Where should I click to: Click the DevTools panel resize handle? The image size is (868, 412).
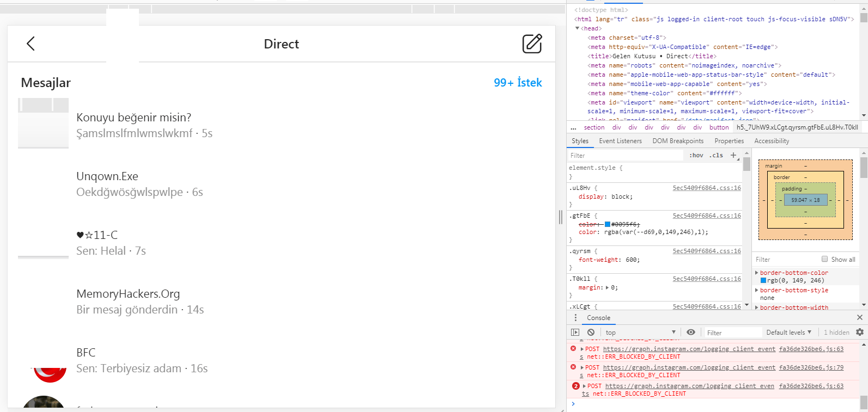(561, 217)
